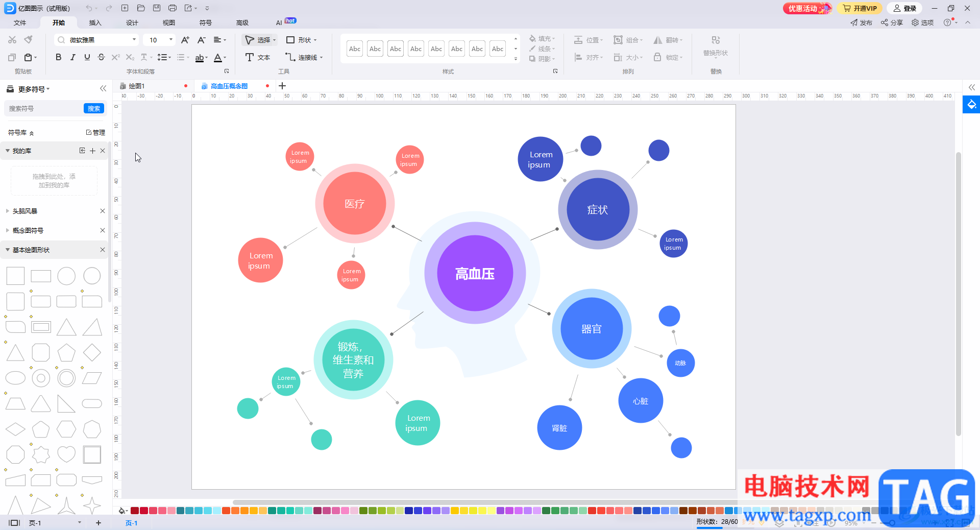Expand right panel with double chevron

[972, 87]
